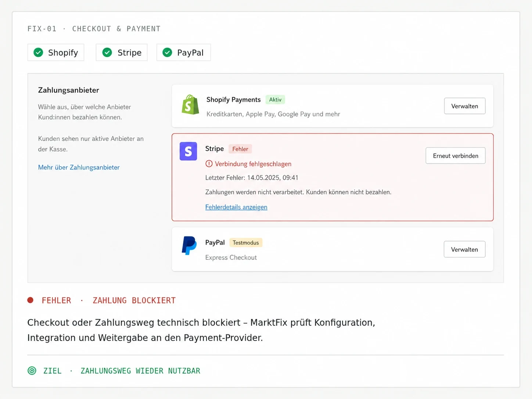Click the Aktiv badge next to Shopify Payments

[x=275, y=100]
